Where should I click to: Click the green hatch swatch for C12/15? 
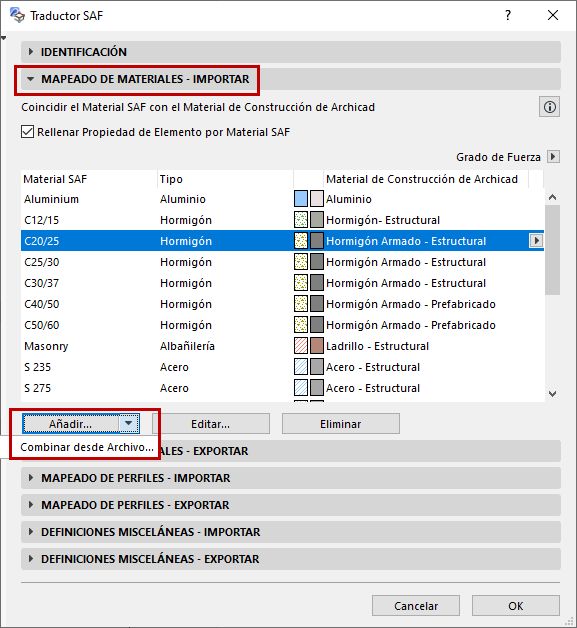(x=301, y=219)
